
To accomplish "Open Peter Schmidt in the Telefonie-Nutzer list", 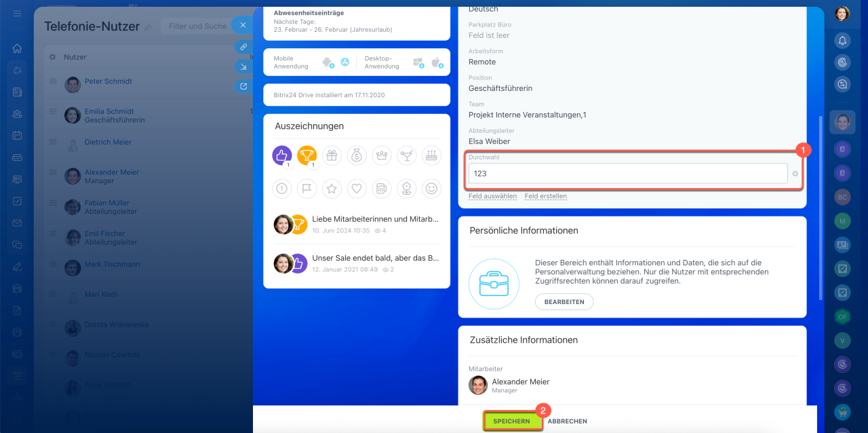I will click(x=108, y=81).
